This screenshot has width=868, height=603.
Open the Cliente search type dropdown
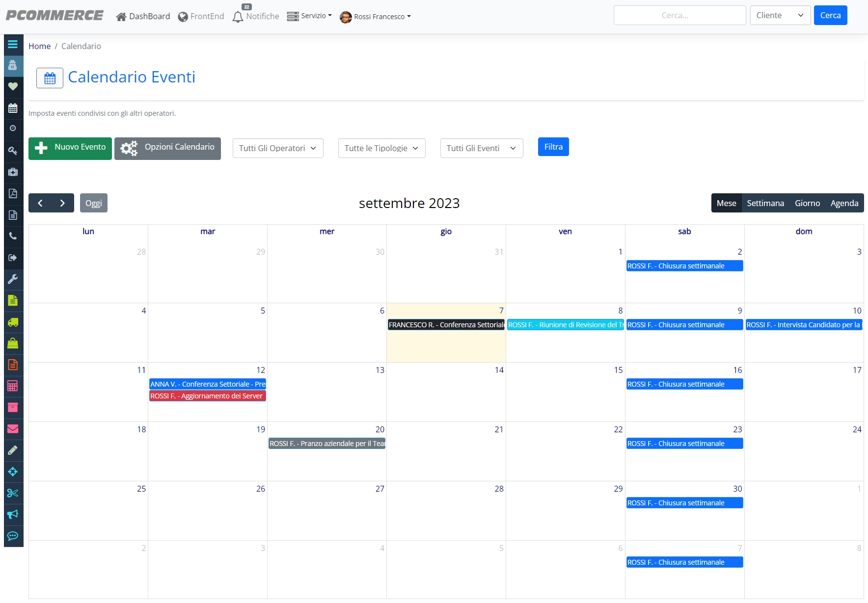[x=780, y=15]
